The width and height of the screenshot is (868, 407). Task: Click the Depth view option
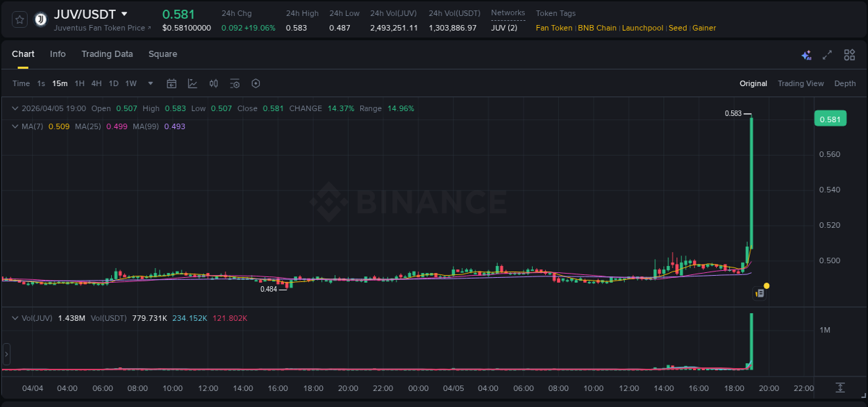[x=844, y=83]
